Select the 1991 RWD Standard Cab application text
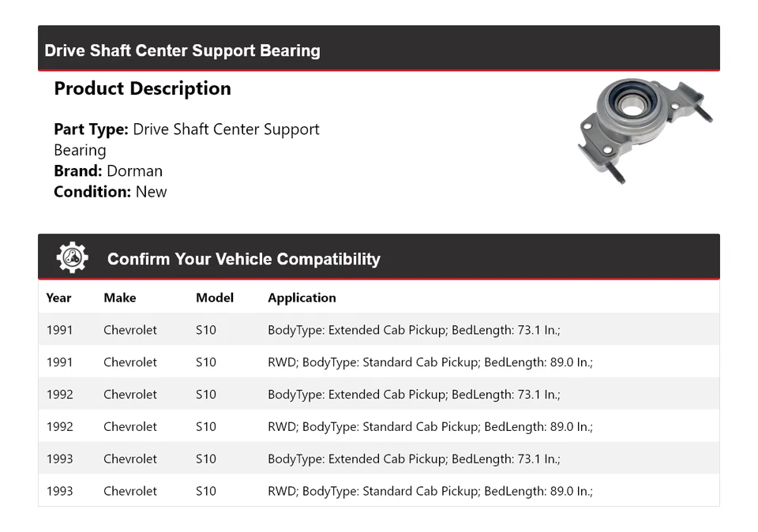The width and height of the screenshot is (758, 532). point(430,362)
